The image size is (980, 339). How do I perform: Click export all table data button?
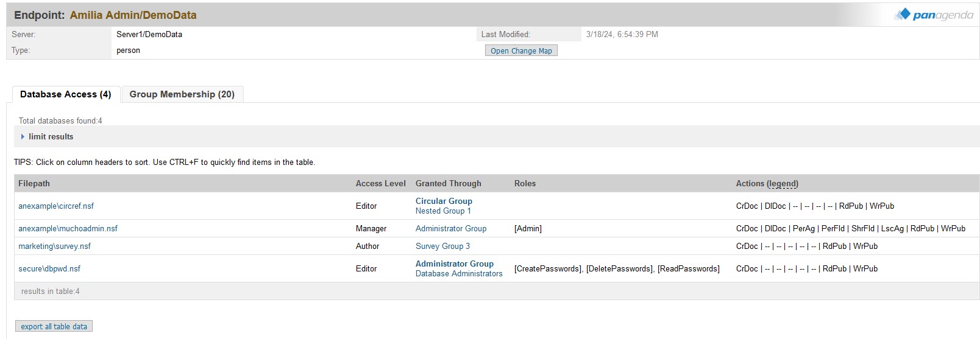click(54, 326)
